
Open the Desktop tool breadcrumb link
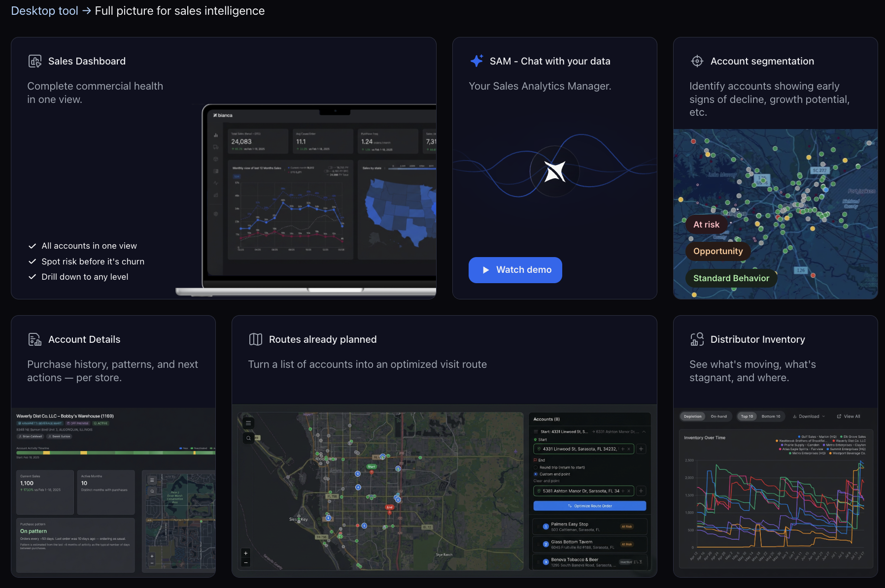coord(44,11)
